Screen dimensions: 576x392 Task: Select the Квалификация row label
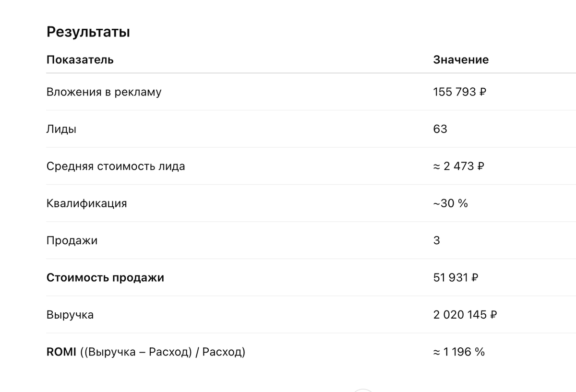pyautogui.click(x=87, y=203)
